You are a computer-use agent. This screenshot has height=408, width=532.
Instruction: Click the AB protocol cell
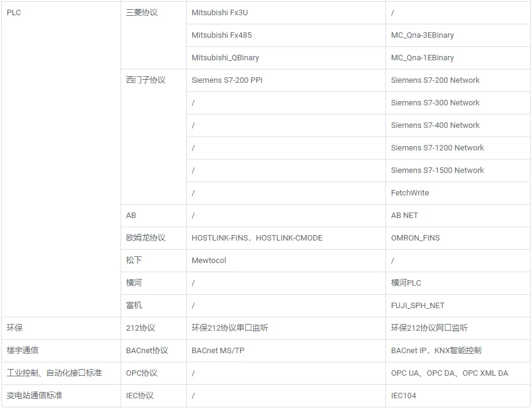[154, 216]
